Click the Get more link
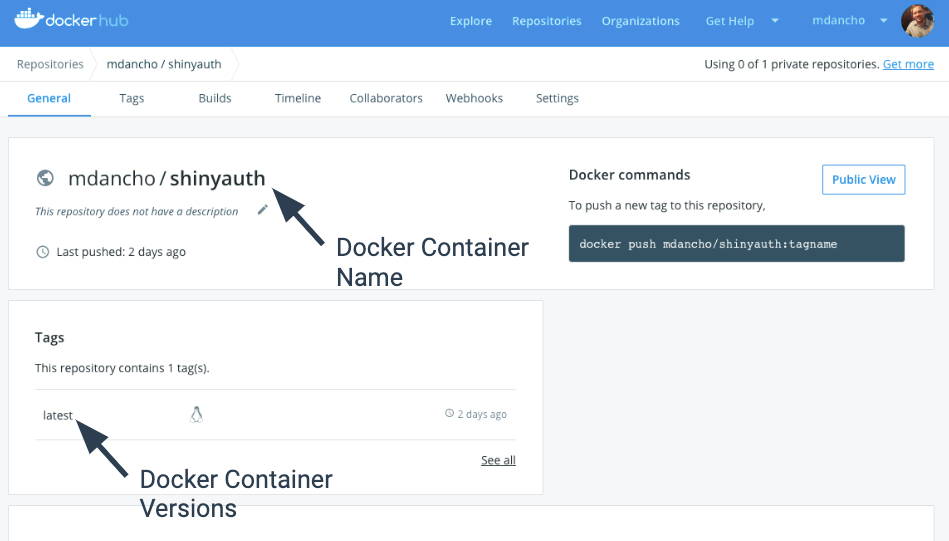 click(x=908, y=64)
